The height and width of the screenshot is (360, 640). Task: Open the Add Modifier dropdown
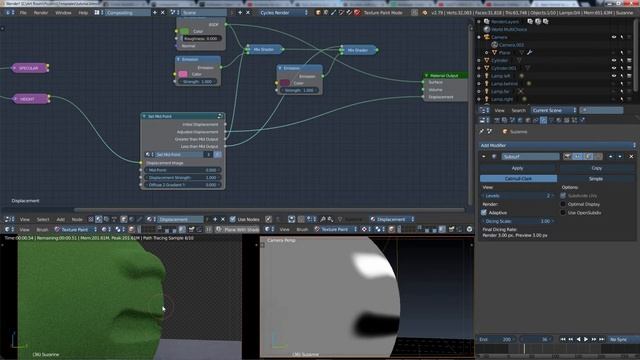click(x=558, y=145)
